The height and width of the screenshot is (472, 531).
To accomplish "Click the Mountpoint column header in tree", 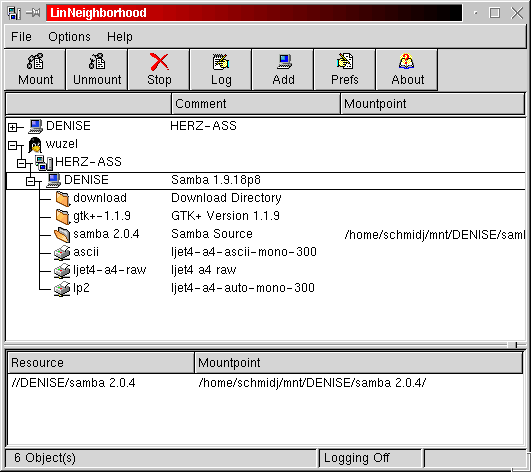I will point(432,104).
